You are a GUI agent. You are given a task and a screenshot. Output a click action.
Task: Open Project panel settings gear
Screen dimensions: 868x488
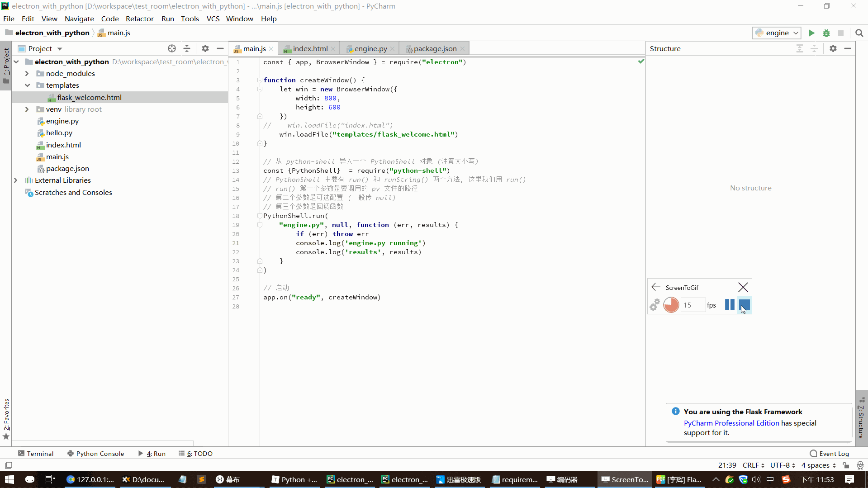click(205, 49)
